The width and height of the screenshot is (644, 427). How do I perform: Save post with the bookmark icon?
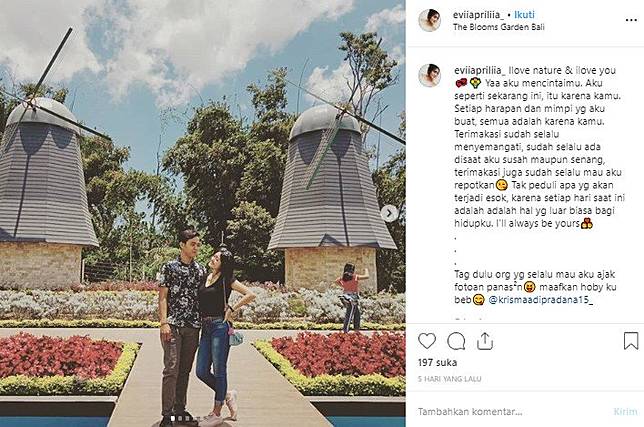(x=631, y=341)
